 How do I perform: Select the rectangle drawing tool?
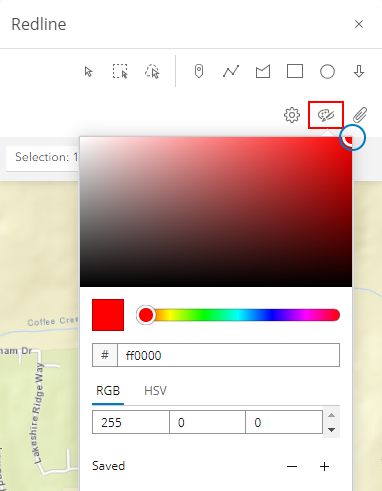tap(295, 71)
